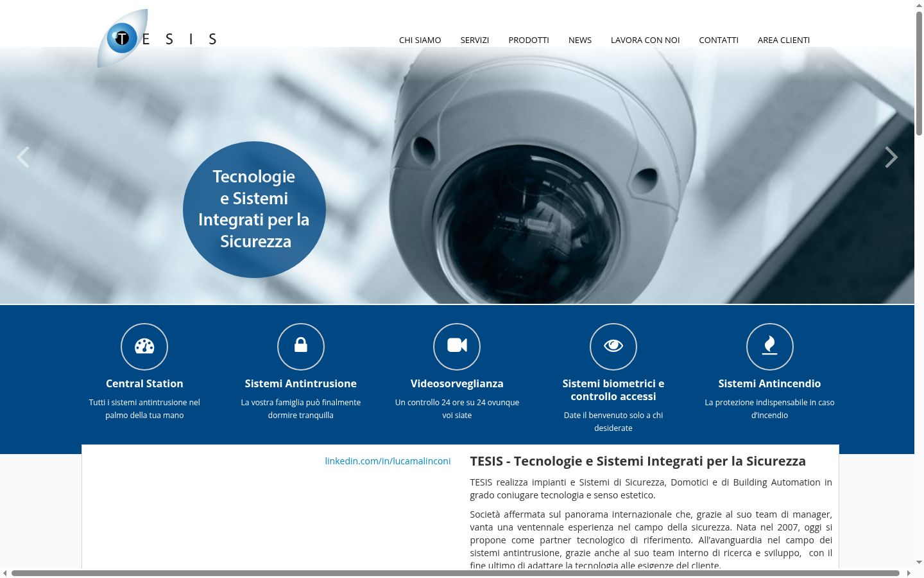Click text 'Un controllo 24 ore su 24'
This screenshot has height=578, width=924.
click(x=457, y=408)
